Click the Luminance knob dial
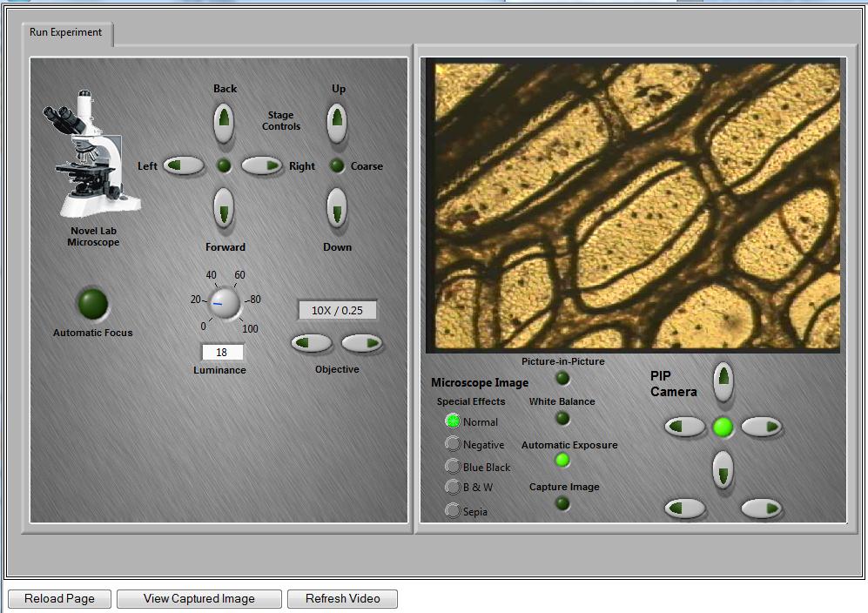This screenshot has height=613, width=868. pos(225,302)
